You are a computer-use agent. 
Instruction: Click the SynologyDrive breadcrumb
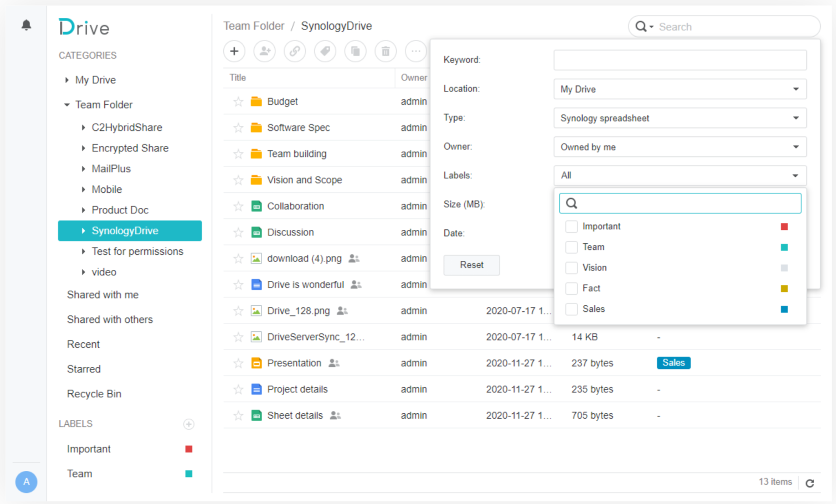[337, 26]
